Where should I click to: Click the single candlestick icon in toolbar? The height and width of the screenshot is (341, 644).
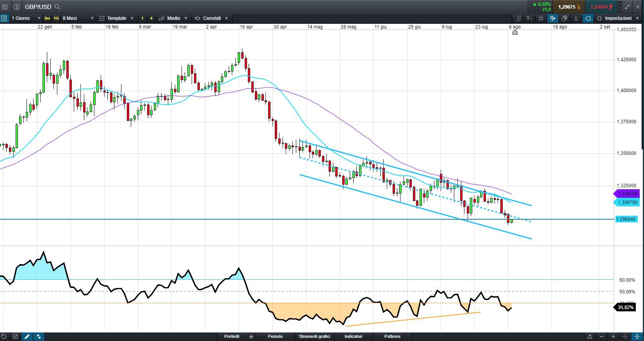pos(576,18)
